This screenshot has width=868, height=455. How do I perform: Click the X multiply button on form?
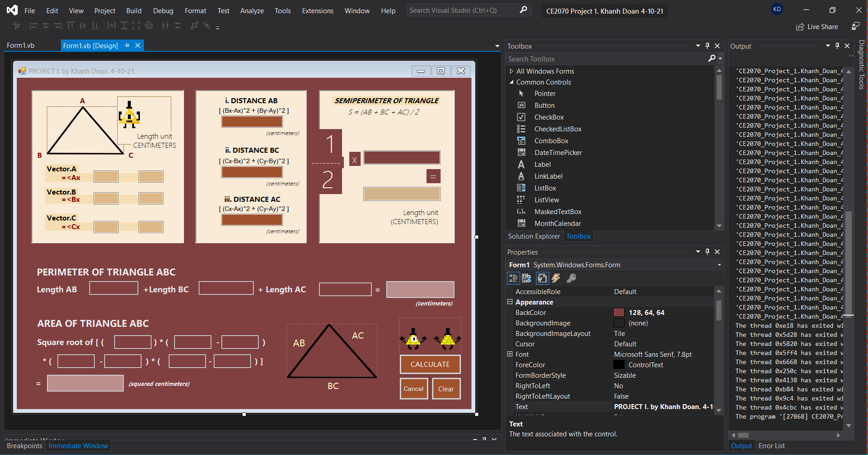355,160
